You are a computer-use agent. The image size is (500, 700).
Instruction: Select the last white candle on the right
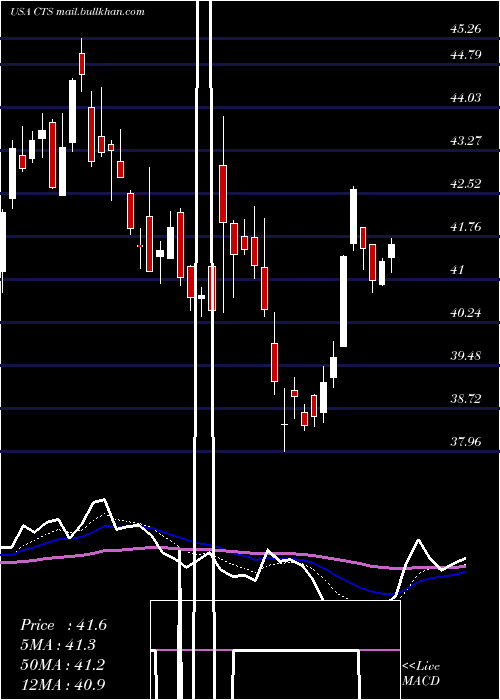tap(392, 251)
